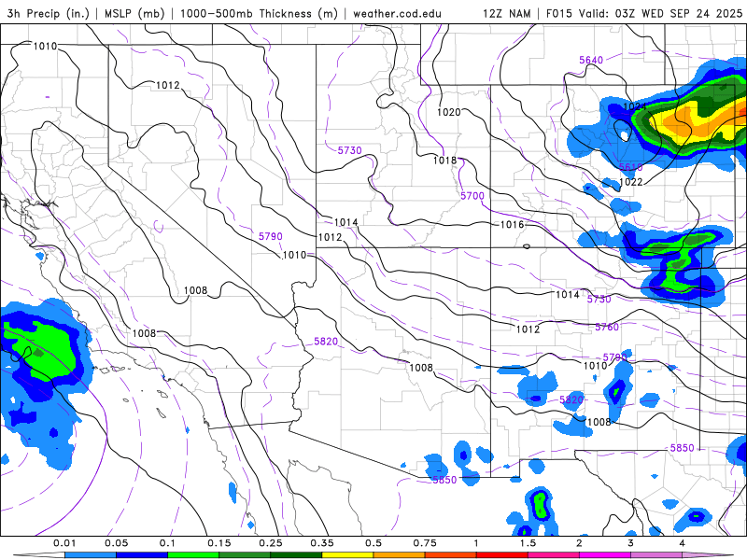Click the orange 0.5 legend color swatch
Image resolution: width=747 pixels, height=560 pixels.
399,555
